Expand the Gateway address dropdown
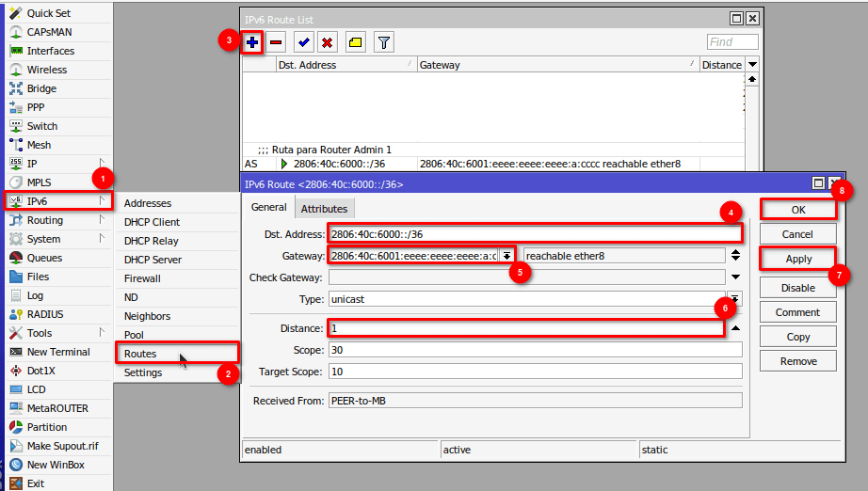 pyautogui.click(x=507, y=255)
